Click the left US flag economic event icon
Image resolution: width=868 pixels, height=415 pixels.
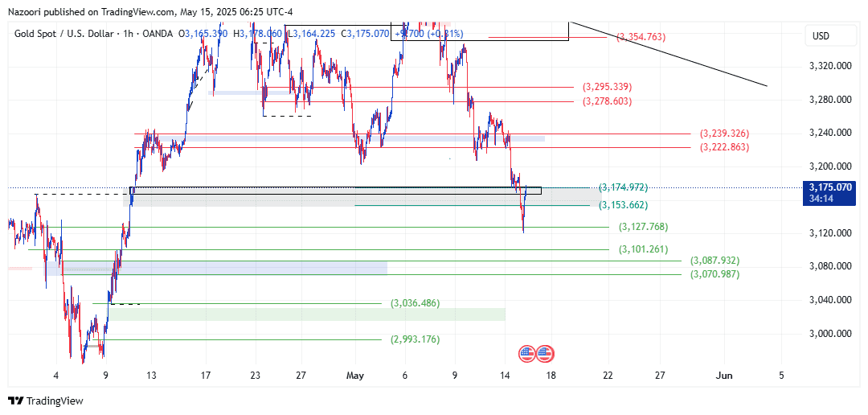527,354
